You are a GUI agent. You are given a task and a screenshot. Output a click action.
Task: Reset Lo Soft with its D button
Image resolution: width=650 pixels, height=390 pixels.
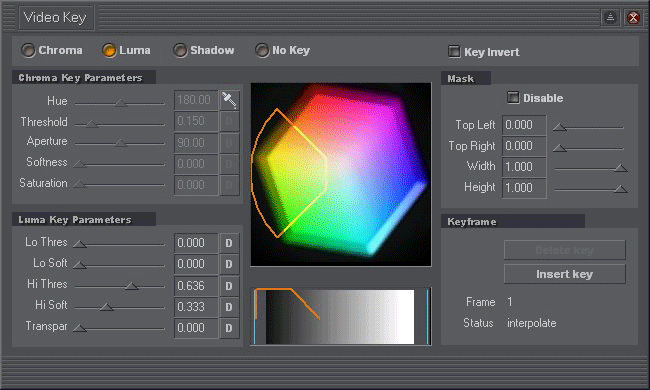click(x=229, y=264)
